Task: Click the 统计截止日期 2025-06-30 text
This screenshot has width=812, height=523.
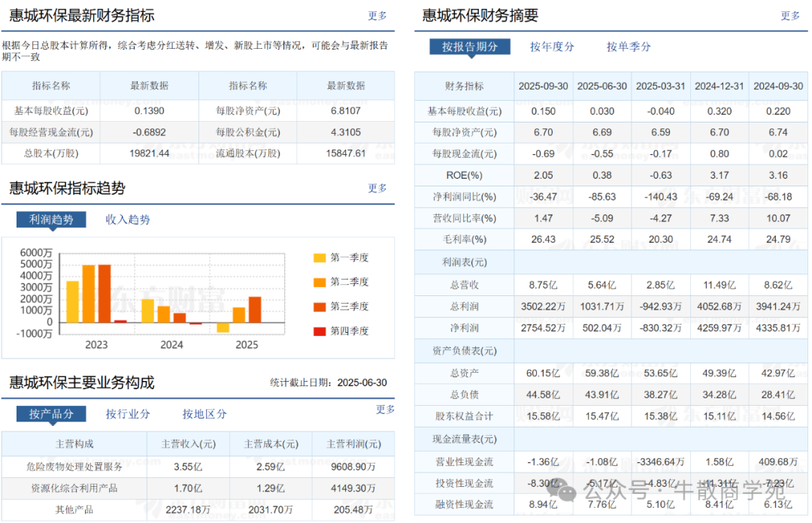Action: tap(329, 382)
